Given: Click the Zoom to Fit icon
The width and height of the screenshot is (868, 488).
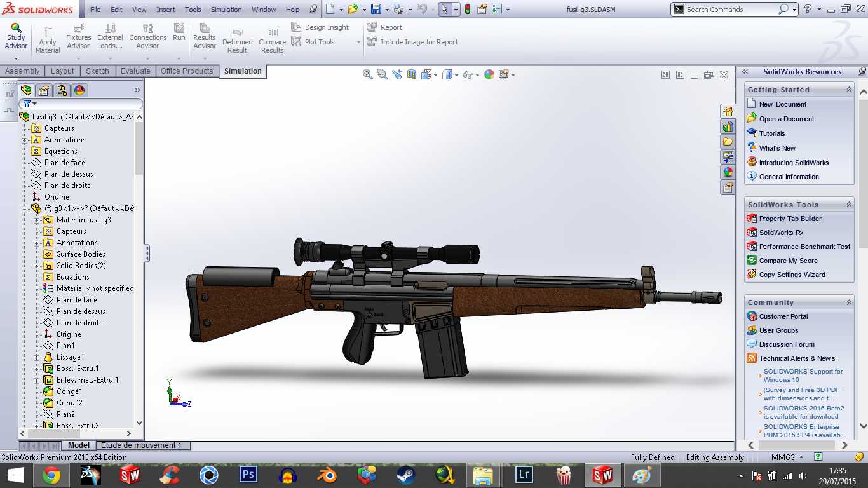Looking at the screenshot, I should click(368, 74).
